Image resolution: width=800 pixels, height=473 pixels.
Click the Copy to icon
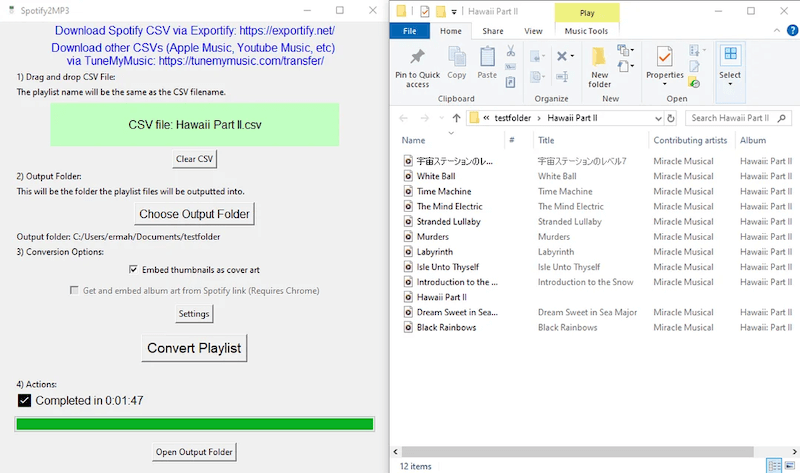tap(536, 77)
